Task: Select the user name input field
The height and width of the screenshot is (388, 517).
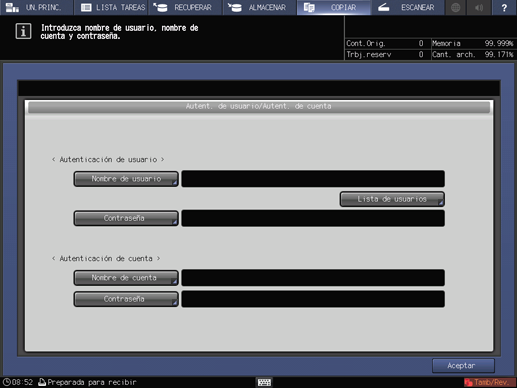Action: pyautogui.click(x=313, y=179)
